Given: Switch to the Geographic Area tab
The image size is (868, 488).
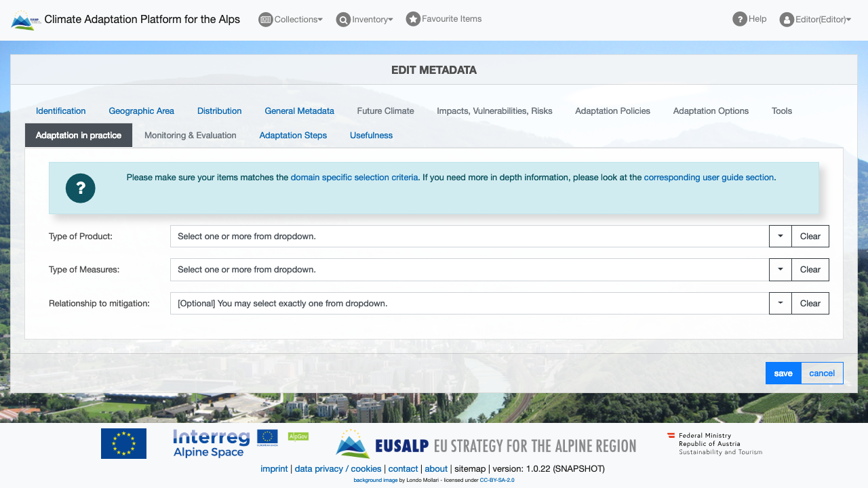Looking at the screenshot, I should 141,111.
